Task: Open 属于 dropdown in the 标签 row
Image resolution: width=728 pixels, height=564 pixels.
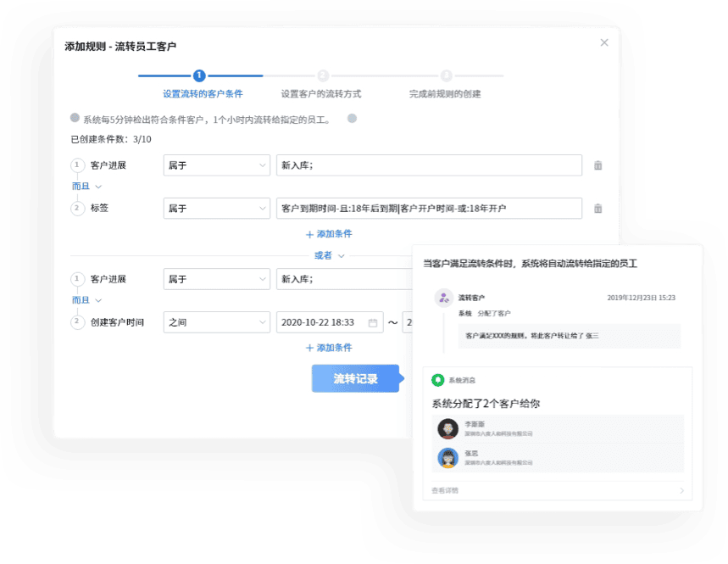Action: (x=215, y=208)
